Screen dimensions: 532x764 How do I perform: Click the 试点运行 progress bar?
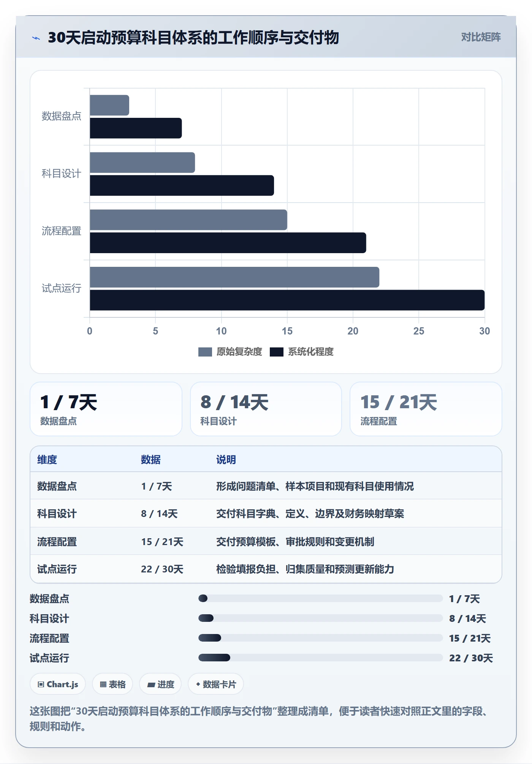point(320,658)
